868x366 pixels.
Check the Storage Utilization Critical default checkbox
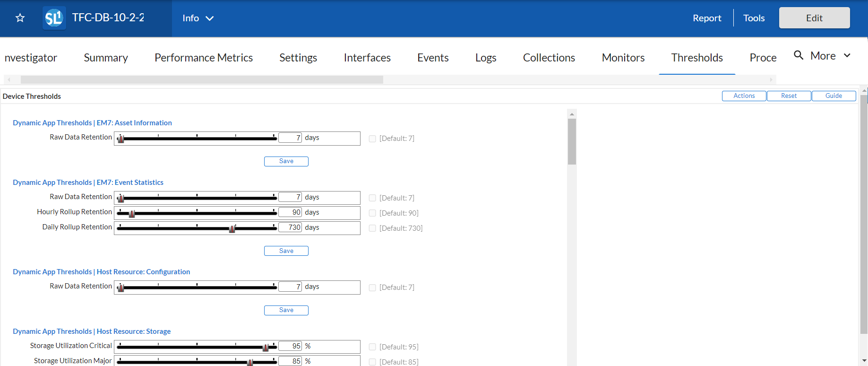(x=372, y=347)
